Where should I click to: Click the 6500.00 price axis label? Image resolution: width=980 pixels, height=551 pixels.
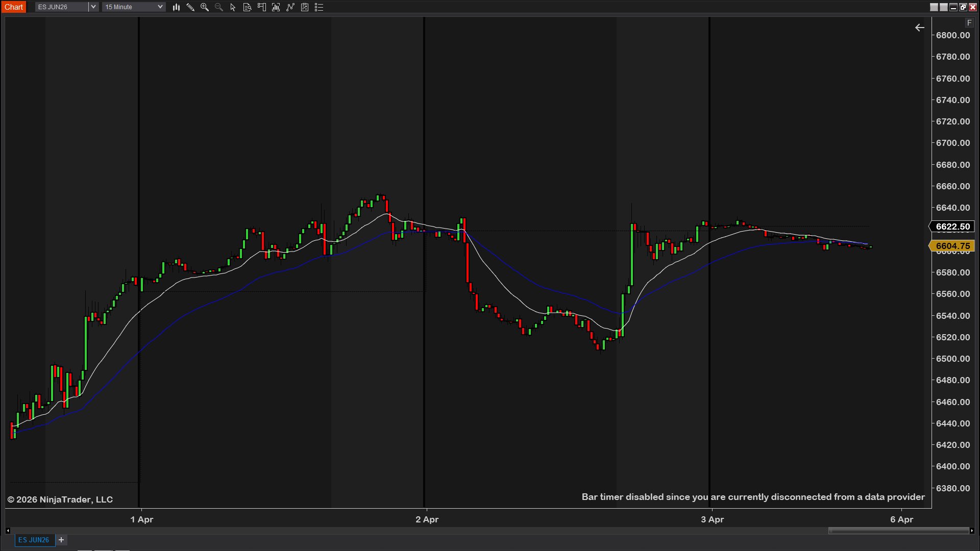[952, 359]
